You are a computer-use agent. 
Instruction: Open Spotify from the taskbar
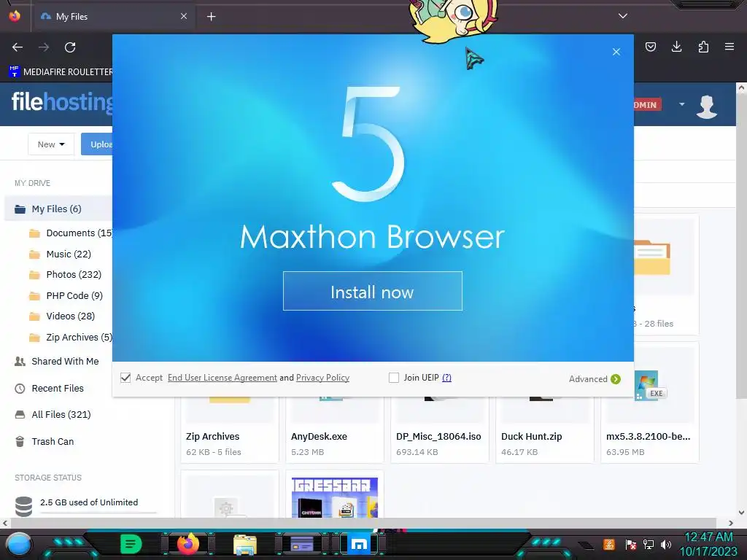(131, 544)
